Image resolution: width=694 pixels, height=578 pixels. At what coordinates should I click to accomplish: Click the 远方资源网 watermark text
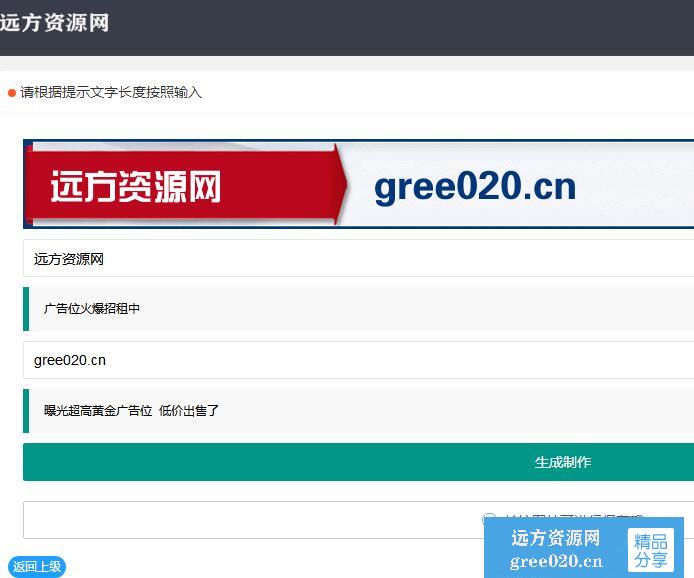(x=555, y=538)
